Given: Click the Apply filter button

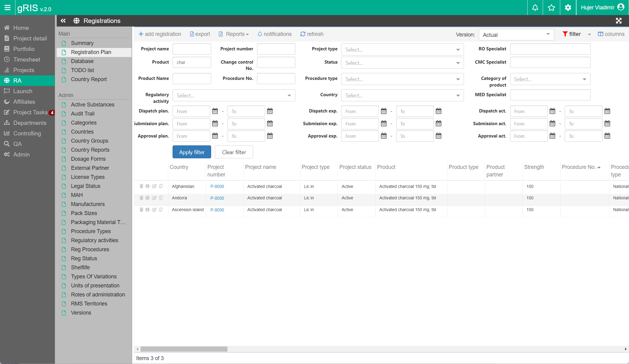Looking at the screenshot, I should tap(192, 152).
